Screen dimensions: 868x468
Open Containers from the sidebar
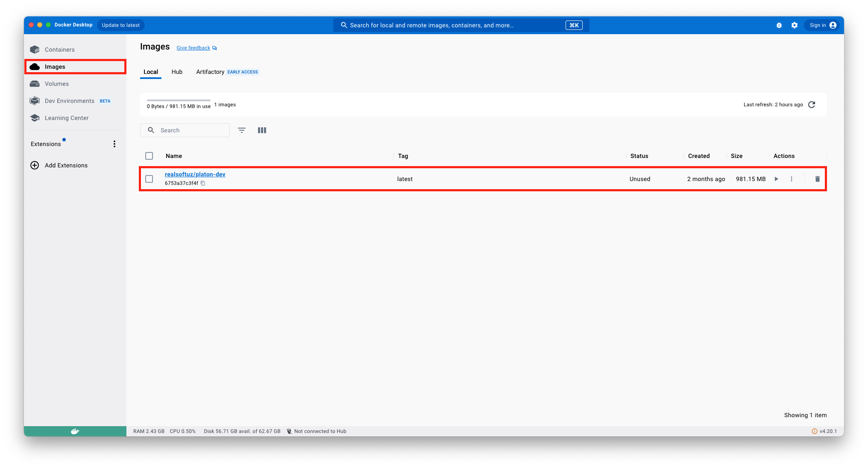(75, 50)
